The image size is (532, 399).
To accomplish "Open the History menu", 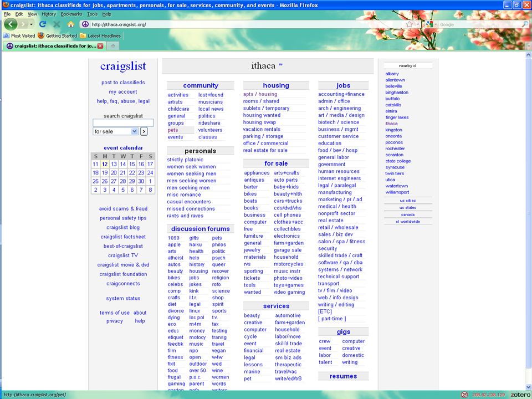I will pos(49,14).
